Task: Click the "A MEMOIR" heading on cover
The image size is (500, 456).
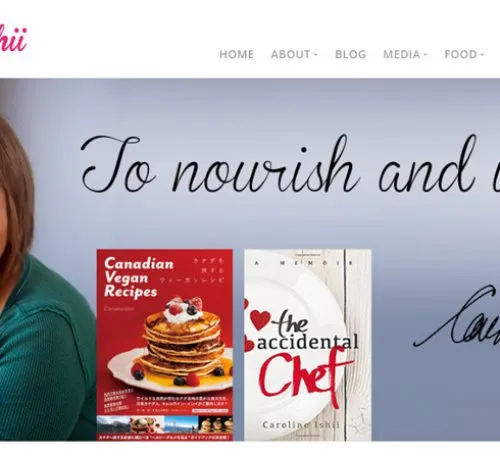Action: pos(304,263)
